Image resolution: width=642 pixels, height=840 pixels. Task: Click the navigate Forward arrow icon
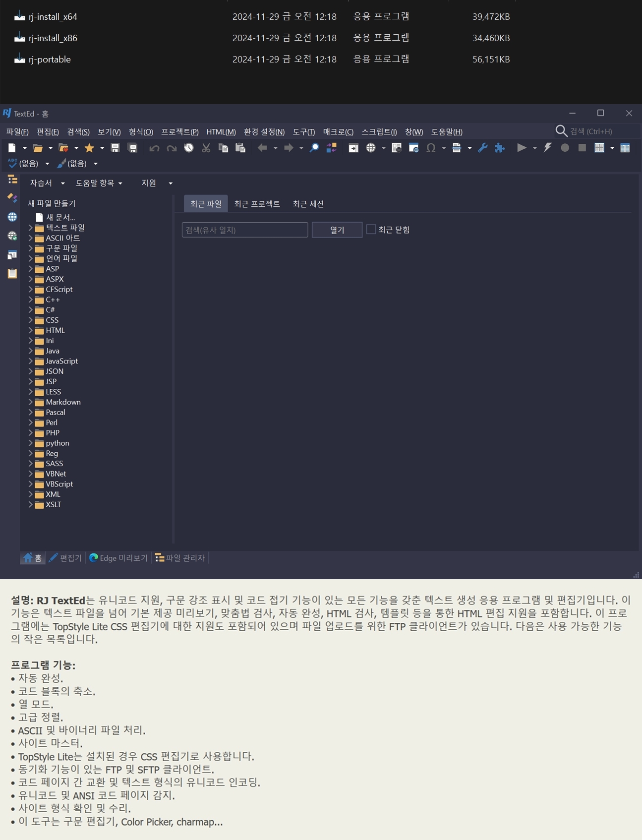tap(288, 148)
